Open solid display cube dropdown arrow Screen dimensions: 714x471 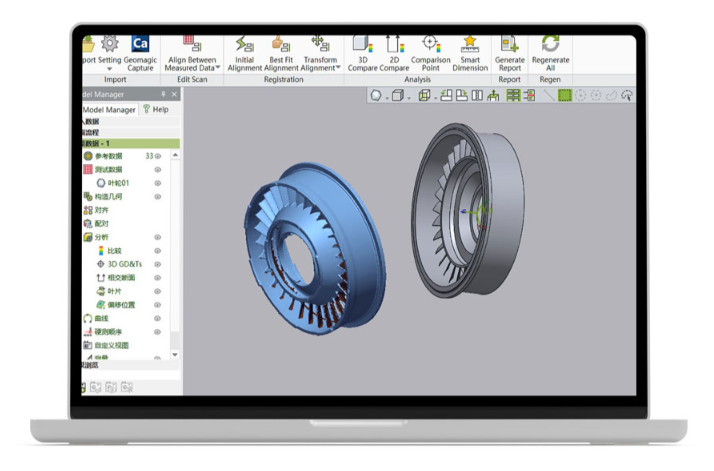click(x=408, y=98)
